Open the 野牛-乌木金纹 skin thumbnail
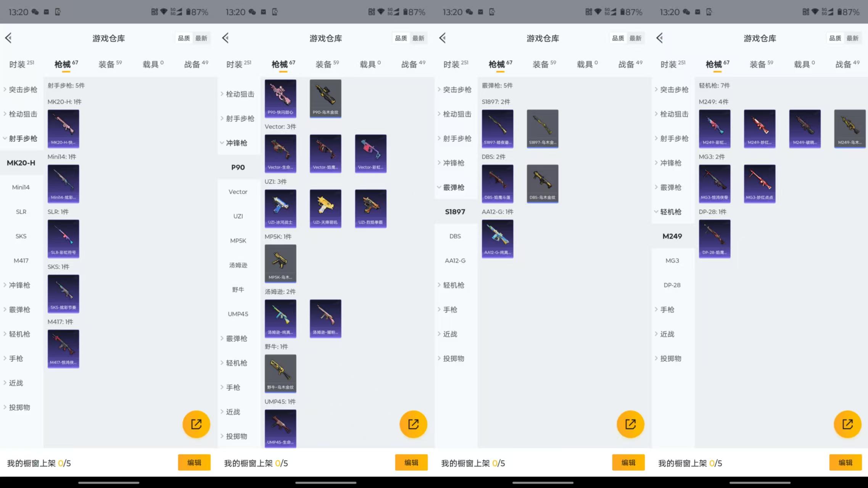Viewport: 868px width, 488px height. (280, 374)
